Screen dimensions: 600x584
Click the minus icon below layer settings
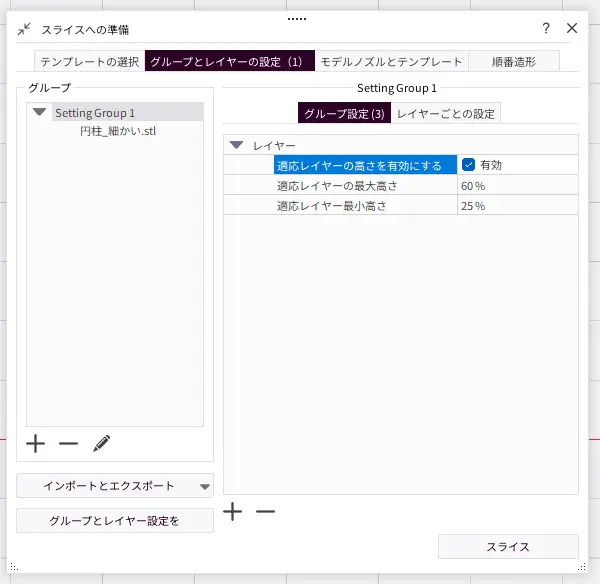click(x=265, y=511)
